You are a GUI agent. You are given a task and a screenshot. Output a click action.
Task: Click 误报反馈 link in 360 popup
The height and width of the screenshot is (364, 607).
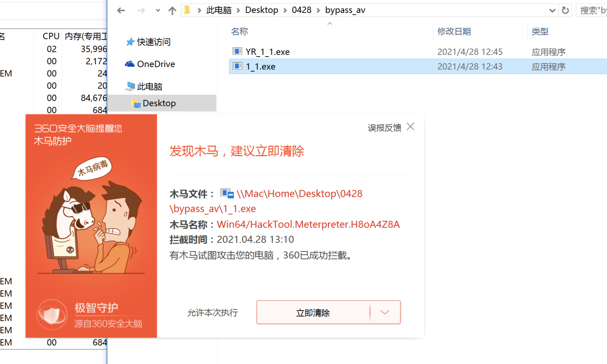coord(384,128)
